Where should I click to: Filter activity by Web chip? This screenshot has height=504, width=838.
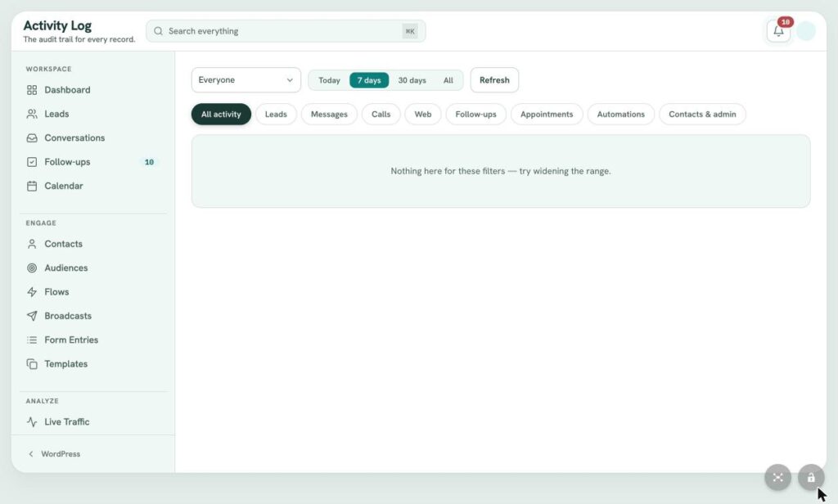click(x=423, y=115)
